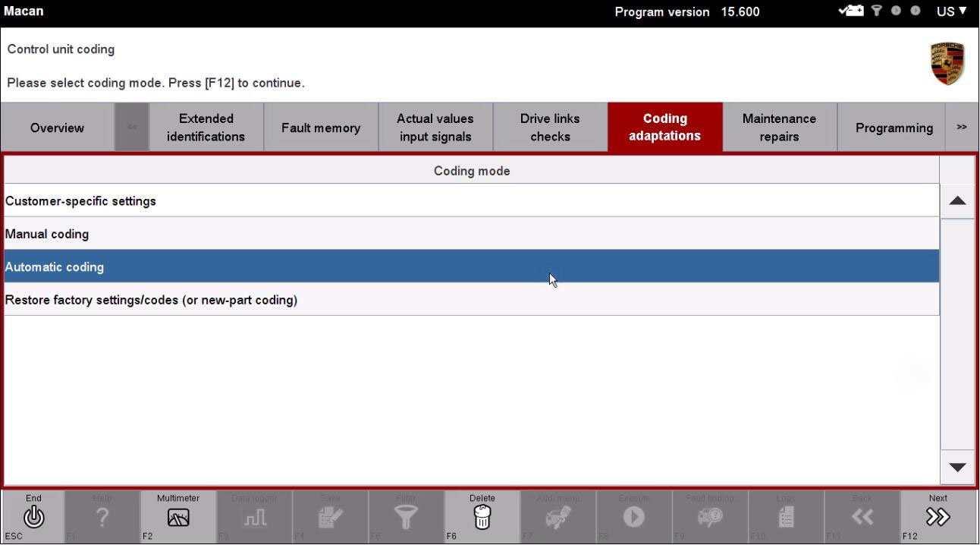The image size is (980, 545).
Task: Click the vertical scrollbar track
Action: (957, 334)
